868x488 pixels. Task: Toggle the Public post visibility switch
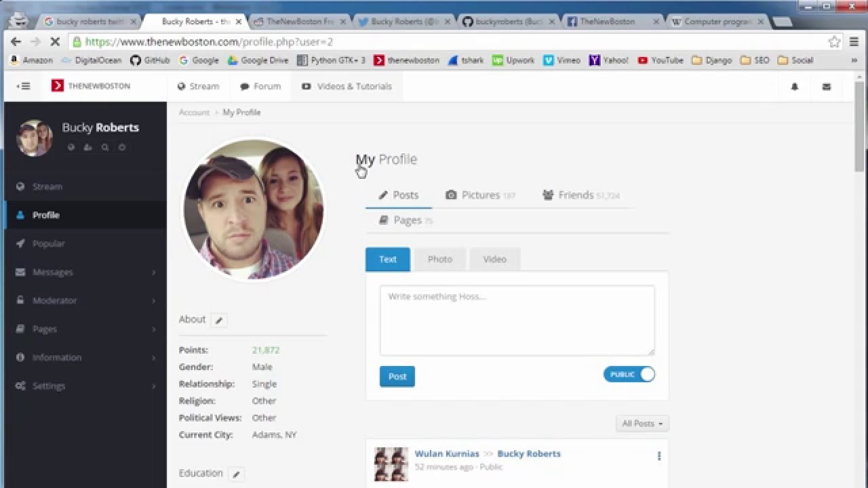click(x=629, y=374)
